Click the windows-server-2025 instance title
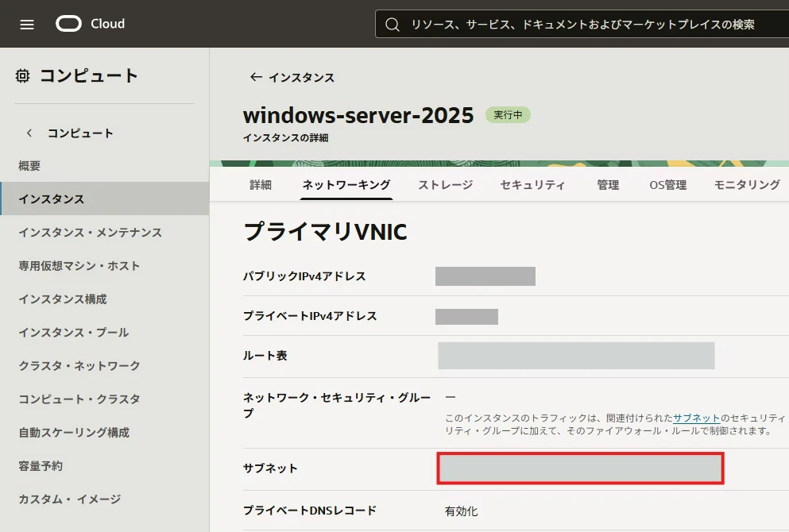 358,115
